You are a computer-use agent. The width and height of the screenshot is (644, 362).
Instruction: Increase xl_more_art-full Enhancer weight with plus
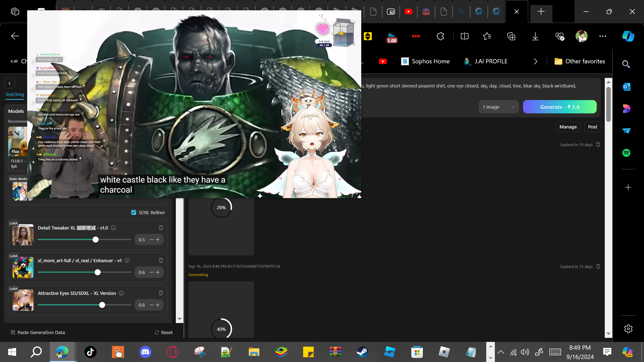[x=158, y=272]
